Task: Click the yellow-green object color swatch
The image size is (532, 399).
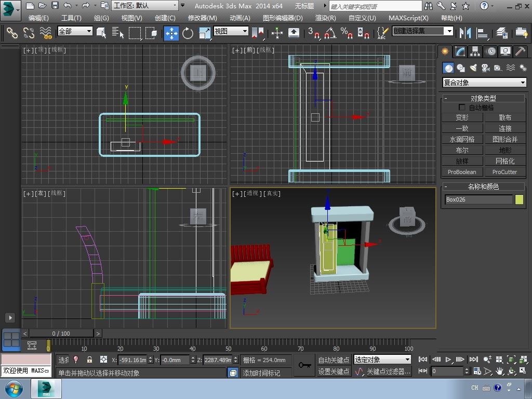Action: click(519, 199)
